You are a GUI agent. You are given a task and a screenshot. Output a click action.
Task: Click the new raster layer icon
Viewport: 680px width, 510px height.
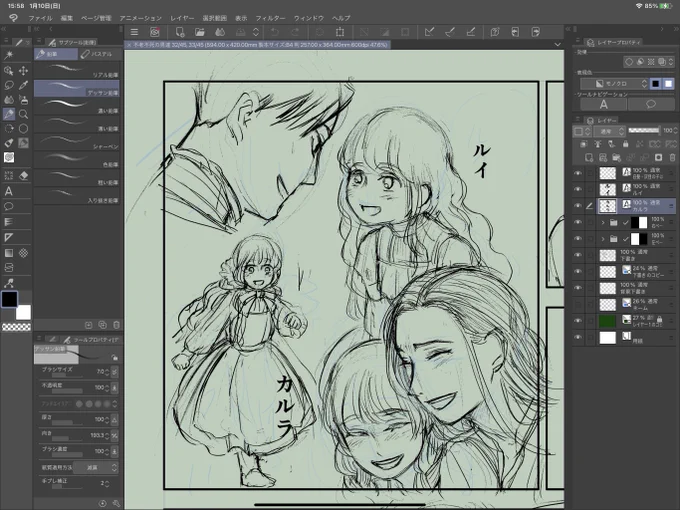(x=588, y=157)
